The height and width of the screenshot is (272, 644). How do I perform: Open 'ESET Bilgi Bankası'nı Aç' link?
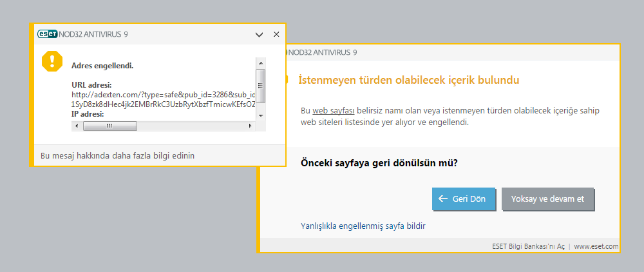(x=528, y=246)
